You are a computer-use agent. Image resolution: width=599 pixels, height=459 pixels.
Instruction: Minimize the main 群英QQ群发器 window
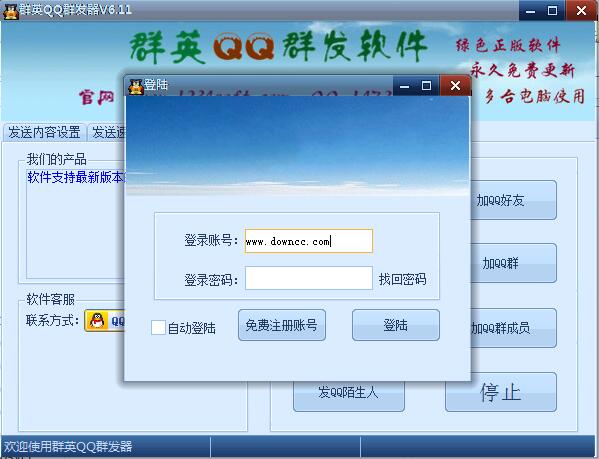coord(530,10)
